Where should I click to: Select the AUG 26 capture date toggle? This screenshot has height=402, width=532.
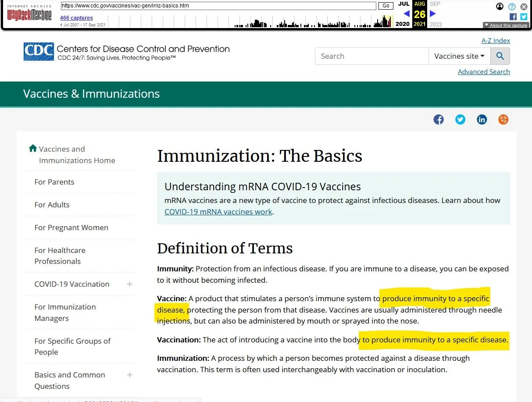419,14
